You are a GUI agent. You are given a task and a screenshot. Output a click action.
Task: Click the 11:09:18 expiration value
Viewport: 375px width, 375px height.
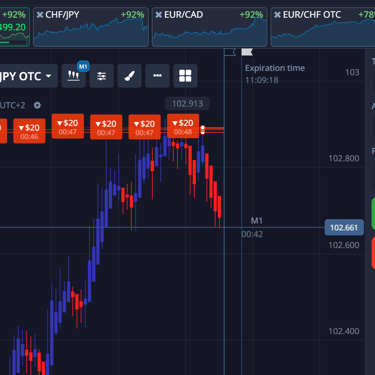coord(262,80)
